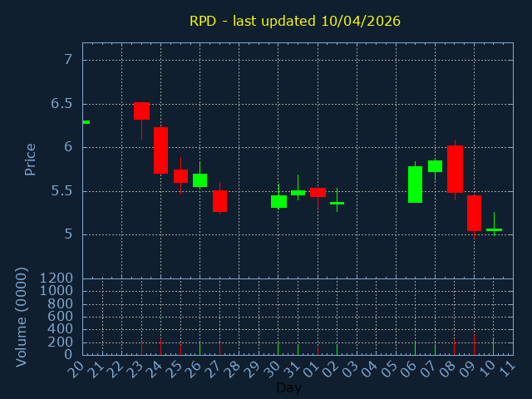Viewport: 532px width, 399px height.
Task: Click the red volume bar on day 09
Action: 474,345
